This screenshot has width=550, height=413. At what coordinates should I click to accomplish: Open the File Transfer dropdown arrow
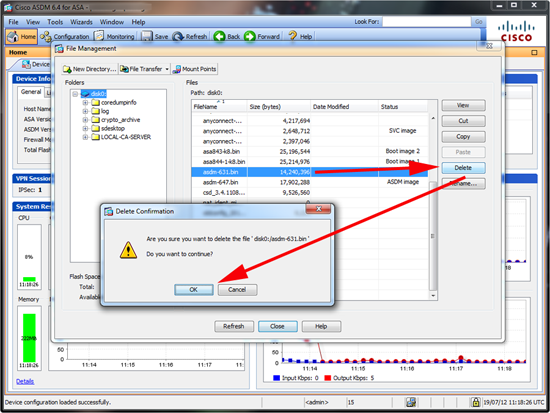167,69
